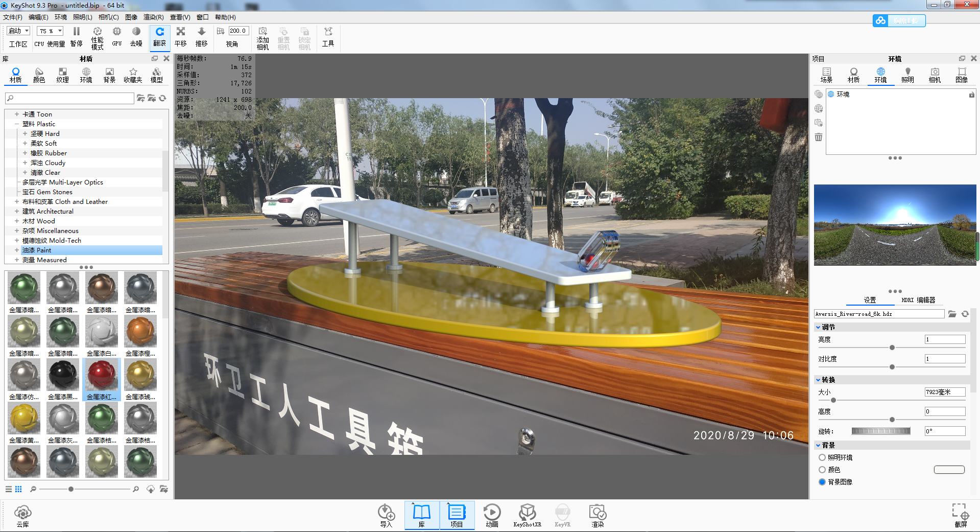This screenshot has width=980, height=532.
Task: Select the Pan camera tool
Action: (181, 37)
